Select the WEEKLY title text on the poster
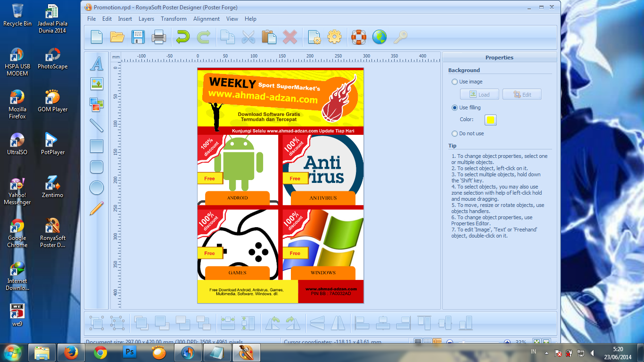 [x=232, y=82]
